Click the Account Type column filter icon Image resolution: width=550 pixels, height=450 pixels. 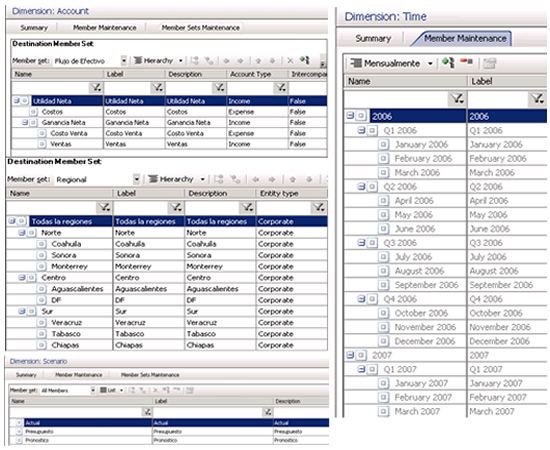(x=281, y=88)
